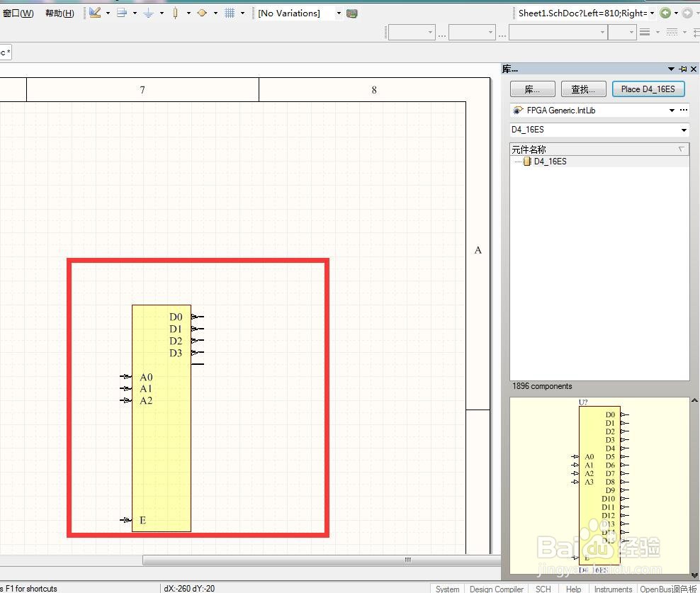Open the Help status bar panel button
The width and height of the screenshot is (700, 593).
(x=574, y=589)
